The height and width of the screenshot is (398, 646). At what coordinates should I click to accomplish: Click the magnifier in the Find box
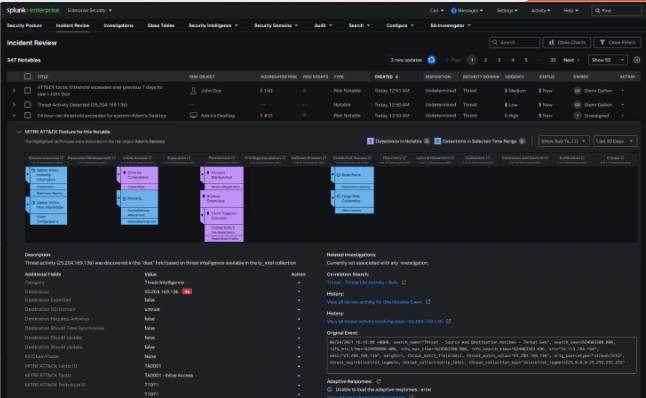pyautogui.click(x=597, y=11)
